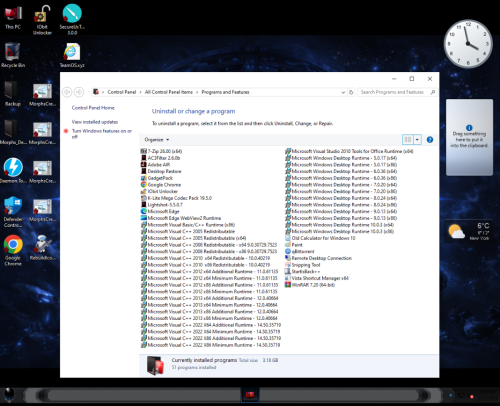
Task: Select Windows Desktop Runtime 10.0.3 (x86)
Action: pyautogui.click(x=340, y=231)
